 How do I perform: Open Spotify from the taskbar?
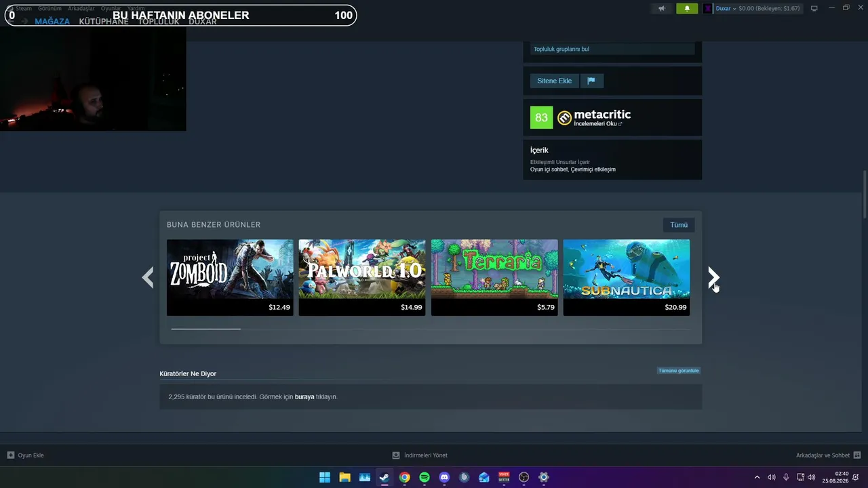click(425, 477)
